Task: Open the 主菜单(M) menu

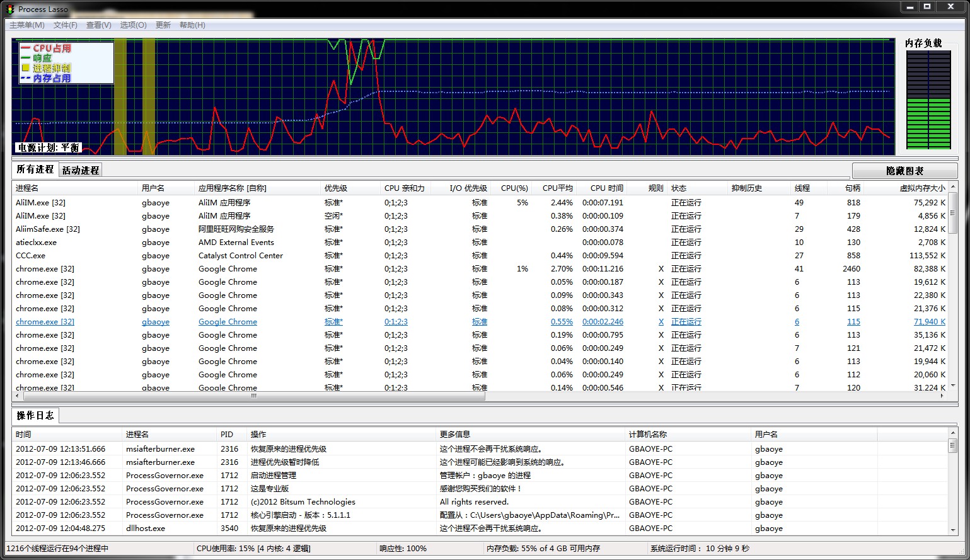Action: pos(26,25)
